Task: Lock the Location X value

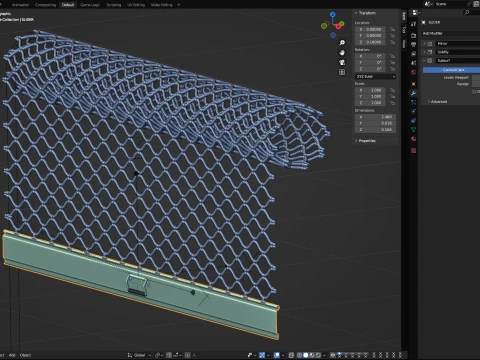Action: 392,29
